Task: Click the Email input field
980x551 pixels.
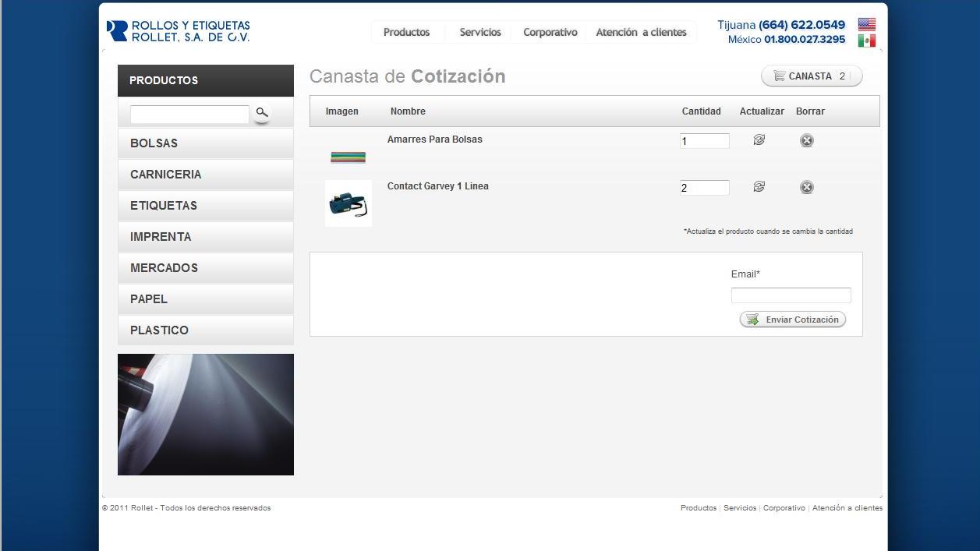Action: (791, 295)
